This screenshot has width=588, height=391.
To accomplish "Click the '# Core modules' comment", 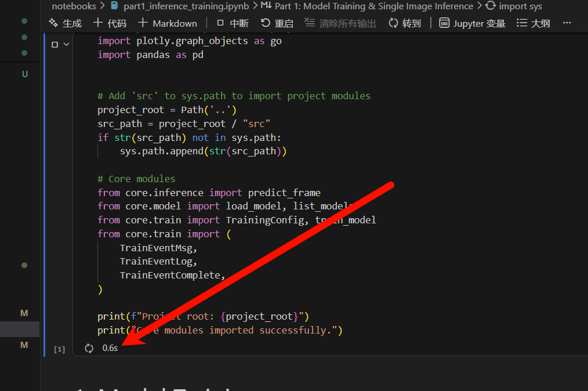I will click(x=136, y=179).
